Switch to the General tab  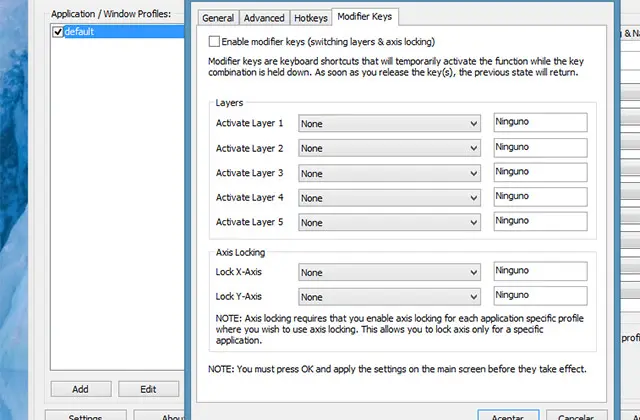click(x=218, y=18)
